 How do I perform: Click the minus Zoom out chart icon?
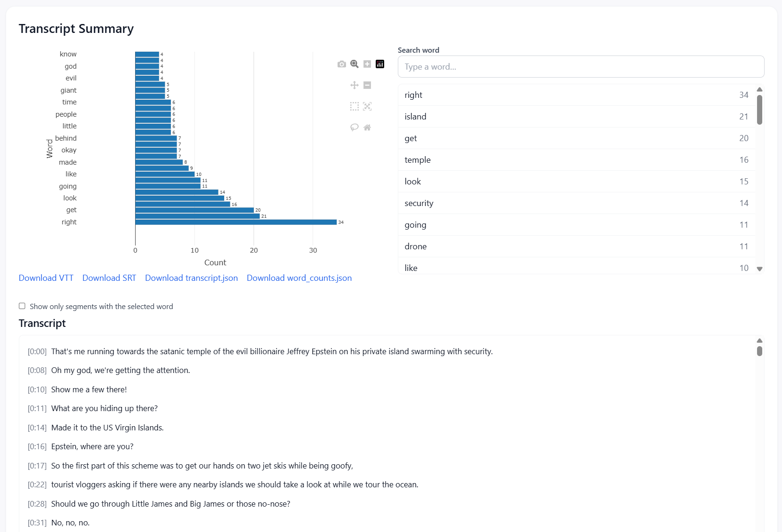tap(367, 85)
